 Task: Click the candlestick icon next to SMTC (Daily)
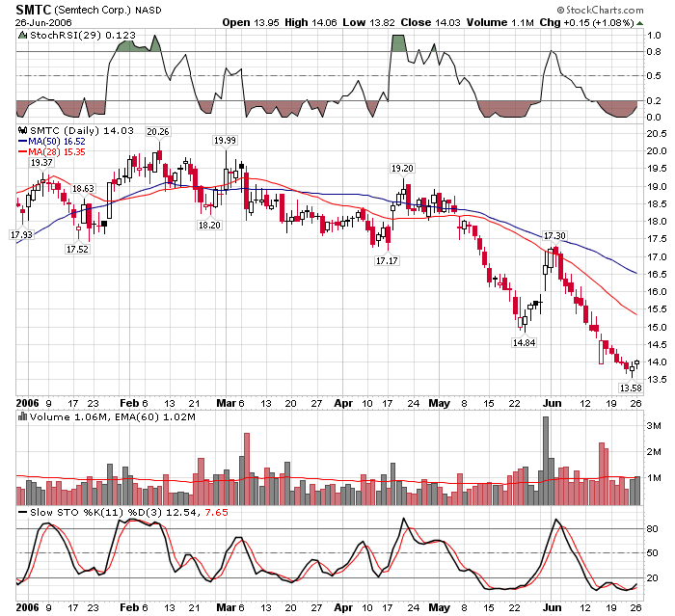22,130
